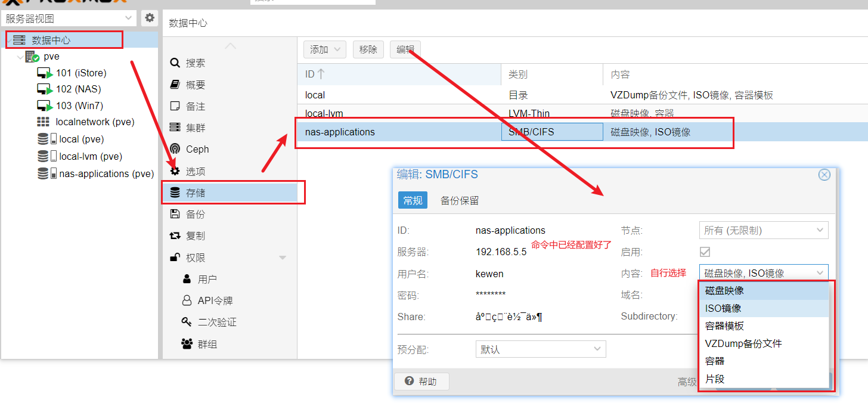Click the Ceph logo icon

tap(175, 149)
